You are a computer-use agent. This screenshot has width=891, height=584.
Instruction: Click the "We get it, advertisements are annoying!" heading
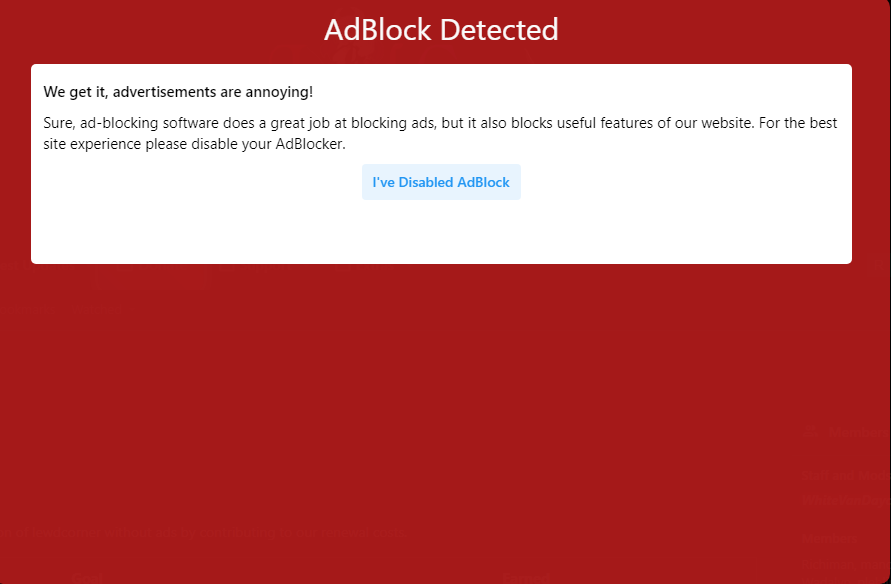(x=178, y=91)
